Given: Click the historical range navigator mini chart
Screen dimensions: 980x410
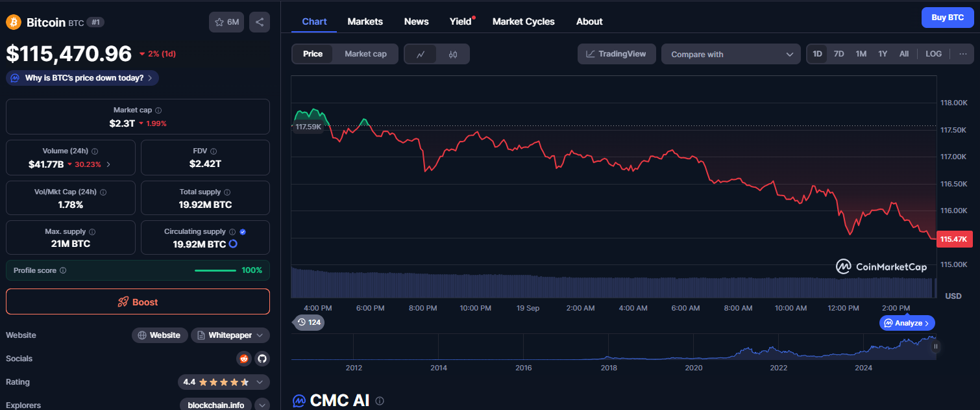Looking at the screenshot, I should tap(614, 346).
